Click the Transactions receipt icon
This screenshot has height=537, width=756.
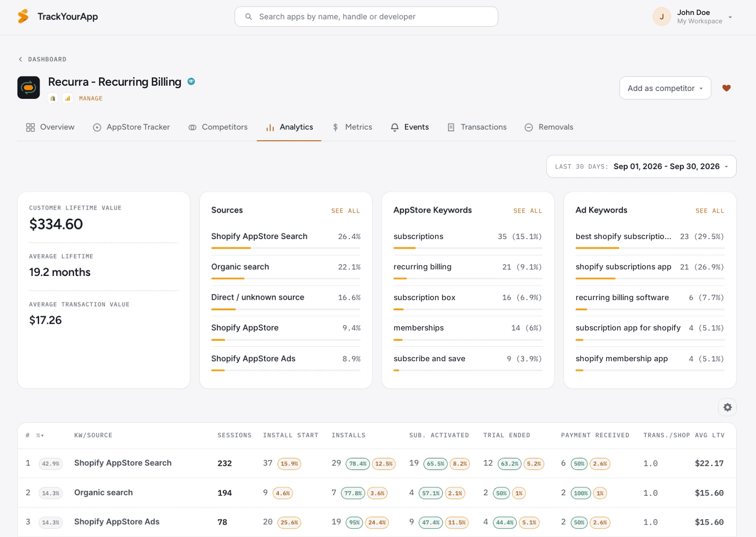click(x=451, y=127)
